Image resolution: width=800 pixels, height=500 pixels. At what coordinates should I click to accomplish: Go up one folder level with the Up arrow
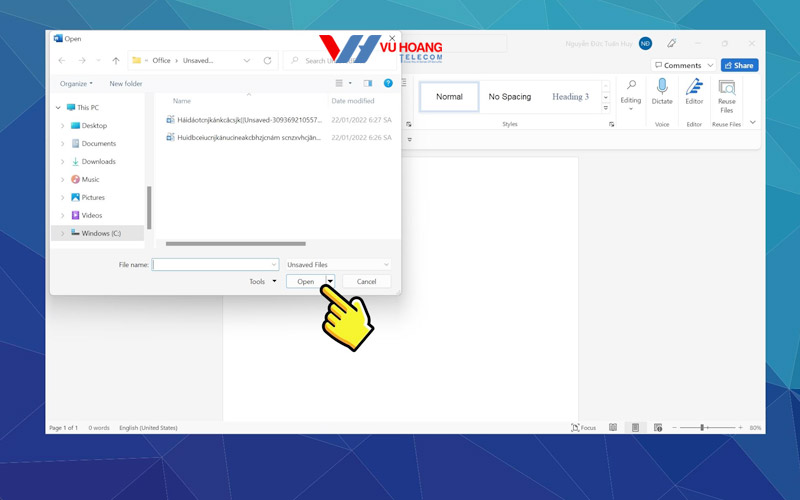tap(116, 60)
